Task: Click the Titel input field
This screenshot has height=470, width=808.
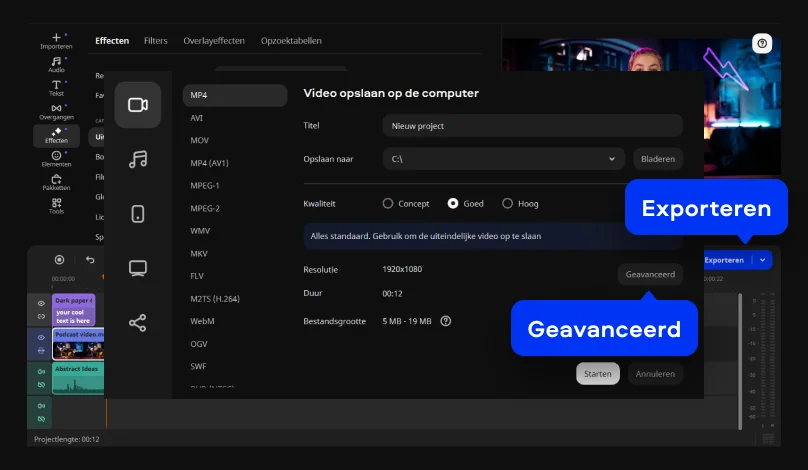Action: coord(532,126)
